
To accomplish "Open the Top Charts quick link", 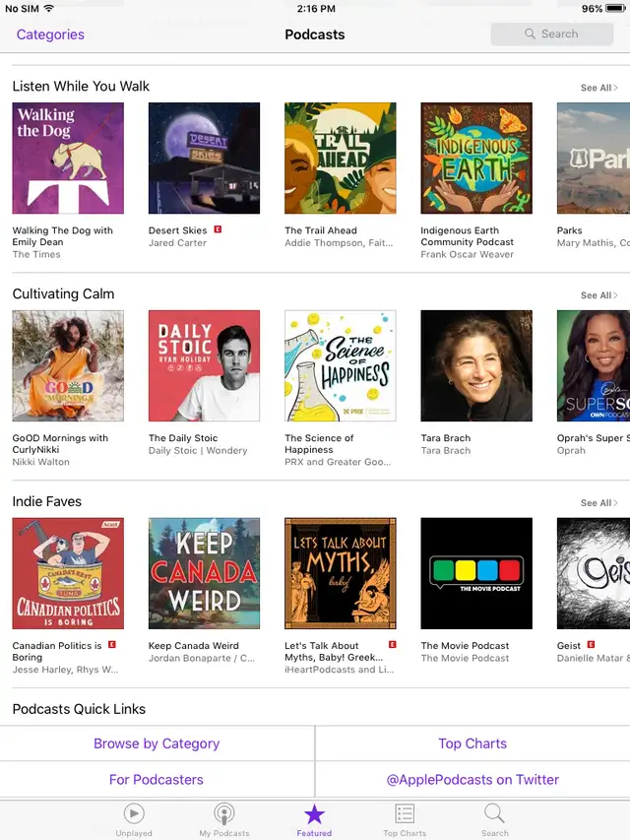I will point(472,743).
